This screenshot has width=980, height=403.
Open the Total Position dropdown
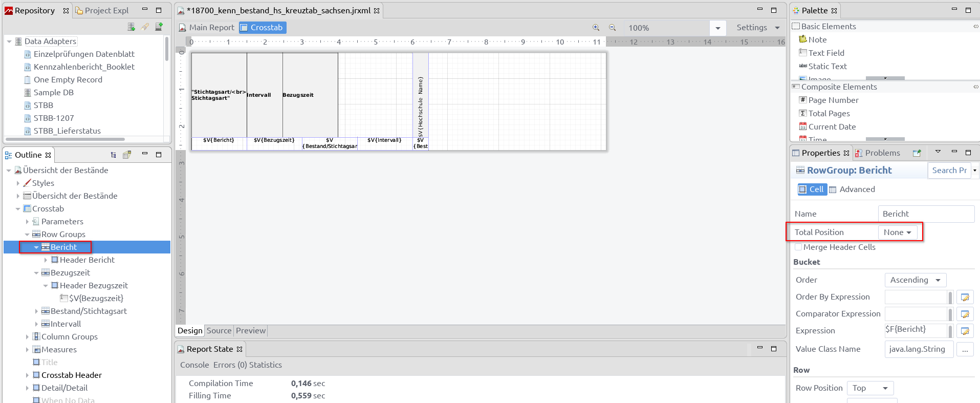click(x=898, y=232)
